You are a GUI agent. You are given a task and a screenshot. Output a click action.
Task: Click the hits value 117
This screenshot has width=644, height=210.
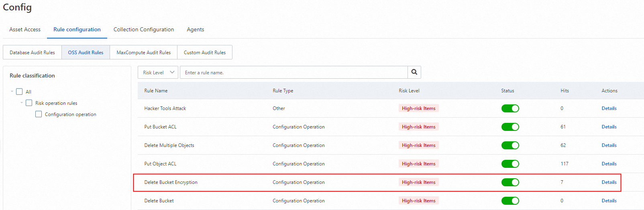pyautogui.click(x=565, y=164)
